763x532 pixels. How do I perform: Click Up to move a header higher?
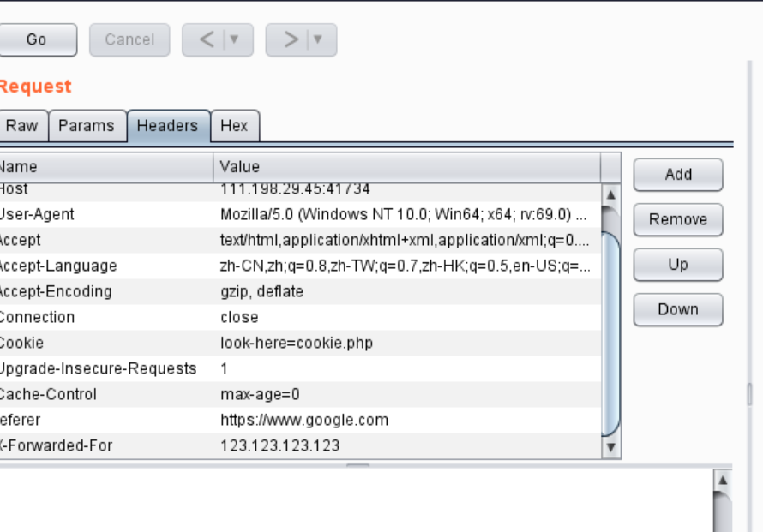[x=677, y=265]
